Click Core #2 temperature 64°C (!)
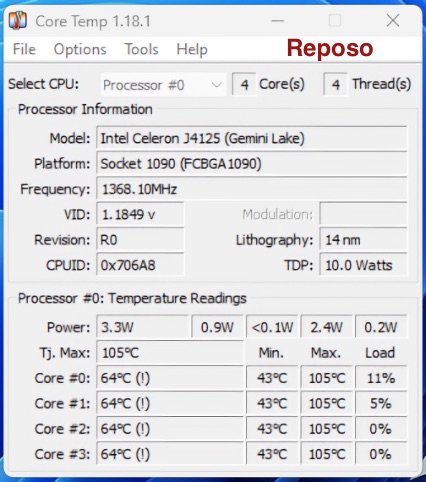 [x=170, y=429]
